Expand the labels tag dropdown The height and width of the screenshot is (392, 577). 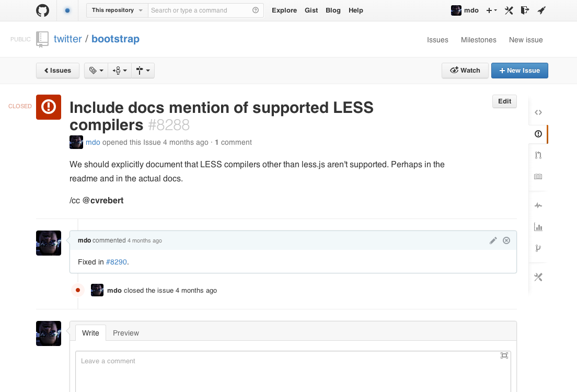click(x=96, y=71)
